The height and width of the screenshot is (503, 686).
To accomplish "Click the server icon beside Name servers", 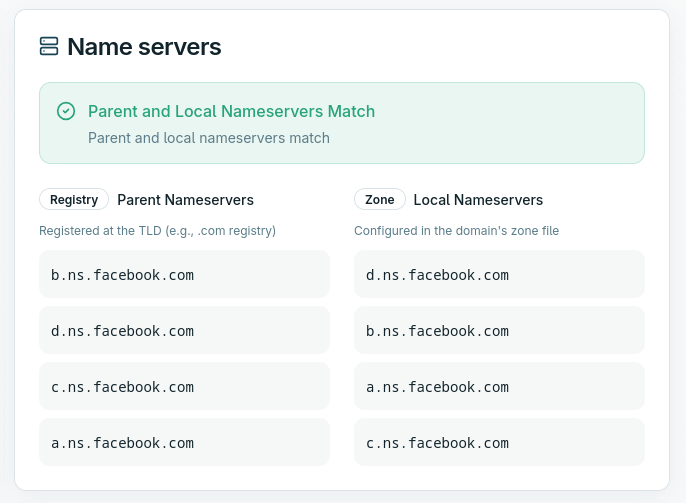I will [x=49, y=46].
